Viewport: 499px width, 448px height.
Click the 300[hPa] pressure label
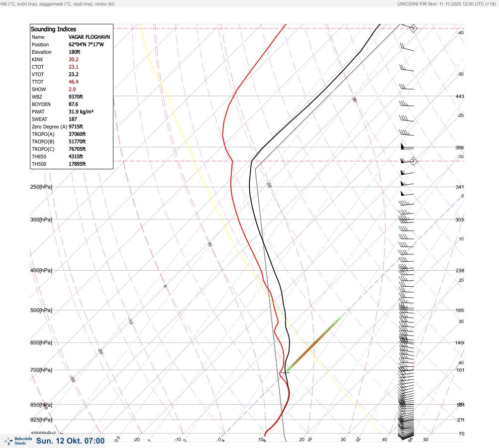pyautogui.click(x=41, y=220)
